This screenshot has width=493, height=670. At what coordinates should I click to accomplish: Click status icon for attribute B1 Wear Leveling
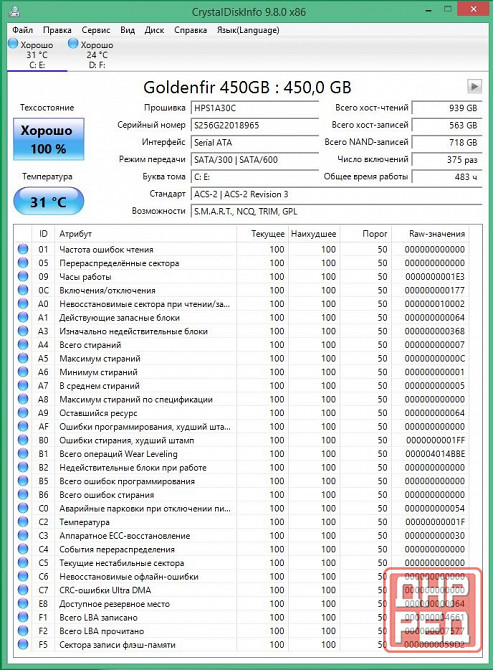pos(23,454)
